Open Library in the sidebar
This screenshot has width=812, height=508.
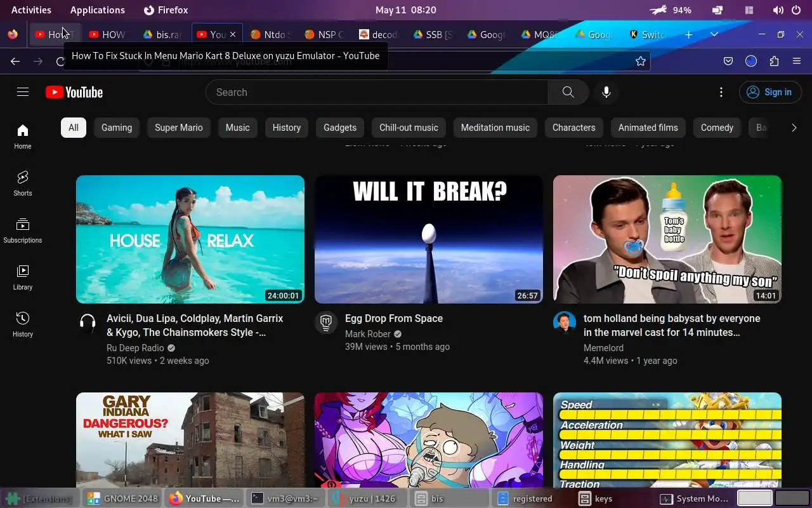coord(23,277)
